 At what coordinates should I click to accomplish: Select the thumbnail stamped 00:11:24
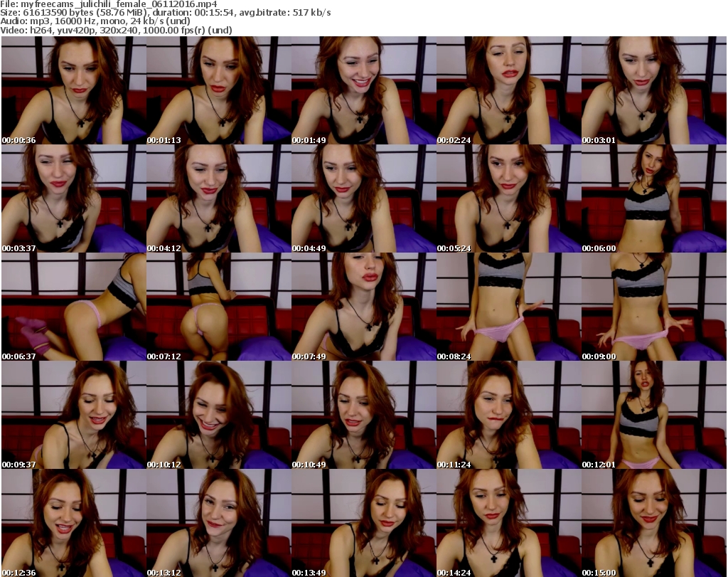pos(509,415)
